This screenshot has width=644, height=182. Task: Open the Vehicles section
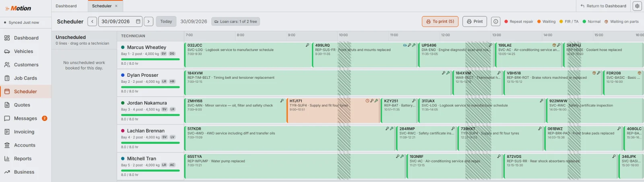[x=26, y=51]
